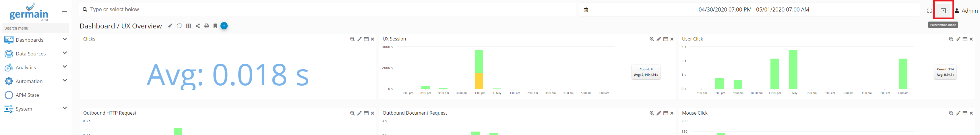
Task: Expand the Dashboards menu chevron
Action: [x=65, y=39]
